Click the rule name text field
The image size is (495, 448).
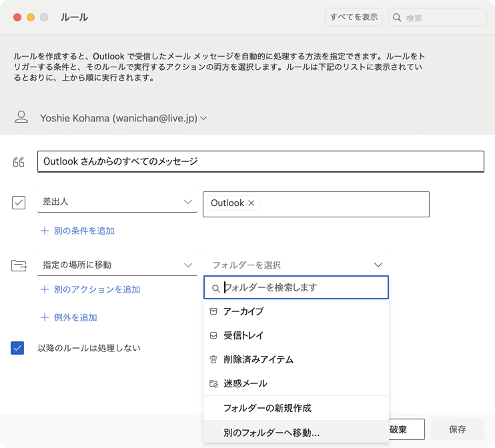(260, 161)
